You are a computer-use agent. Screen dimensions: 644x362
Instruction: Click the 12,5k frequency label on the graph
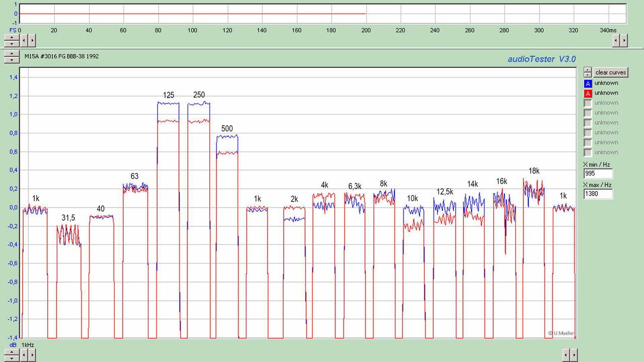point(445,192)
